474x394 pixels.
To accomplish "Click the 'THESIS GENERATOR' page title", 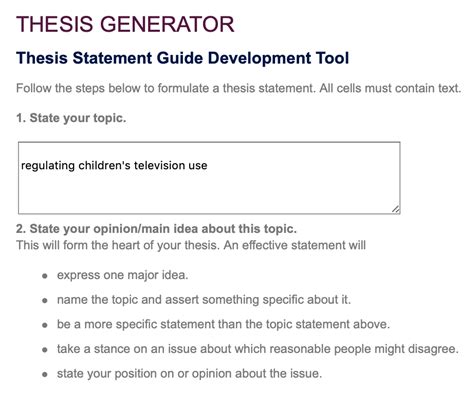I will tap(125, 24).
